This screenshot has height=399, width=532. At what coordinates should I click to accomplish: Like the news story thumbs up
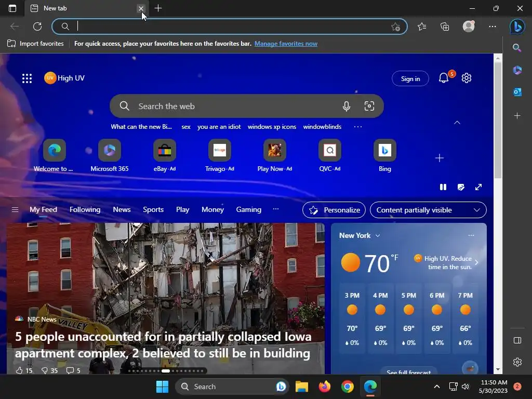tap(20, 370)
